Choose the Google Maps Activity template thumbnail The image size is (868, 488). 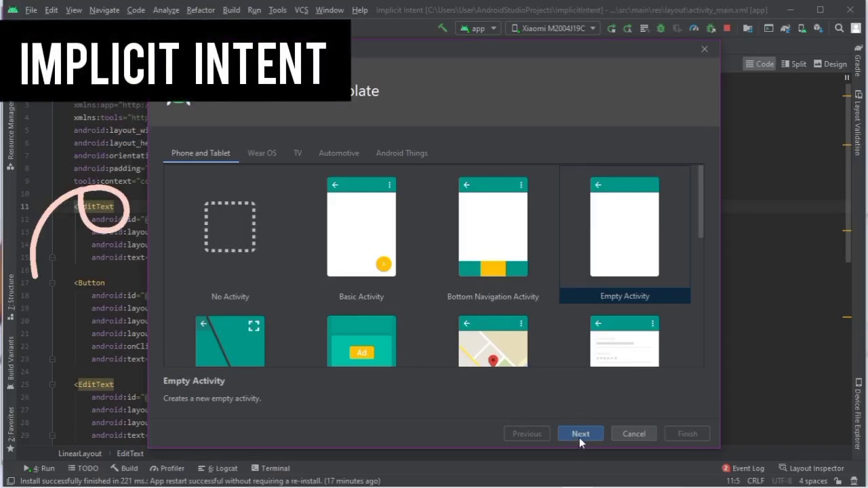tap(493, 341)
